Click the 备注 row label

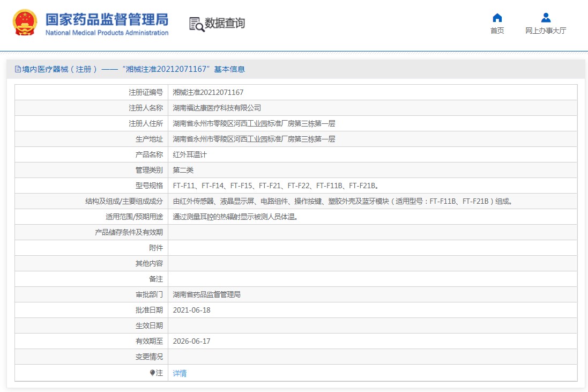[156, 279]
